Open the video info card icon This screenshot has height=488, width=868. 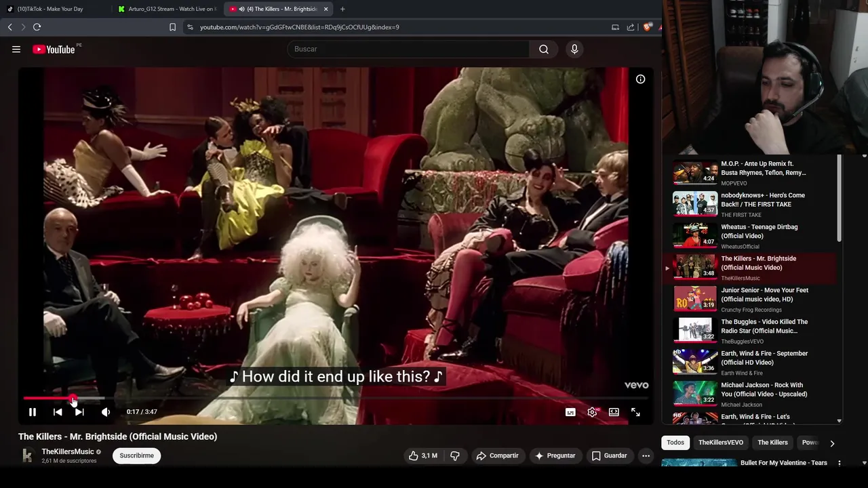coord(640,79)
